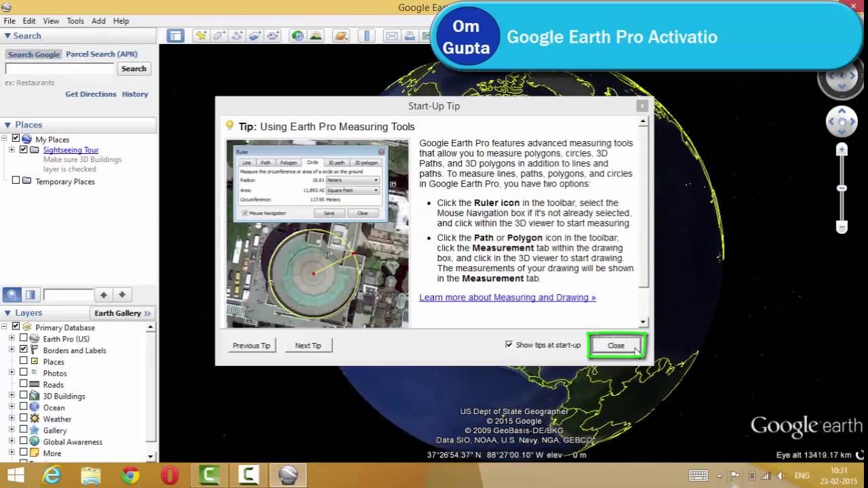
Task: Click the Add Placemark pushpin icon
Action: point(201,36)
